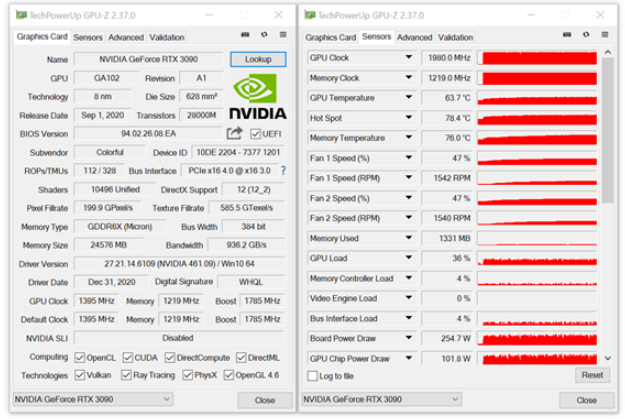
Task: Open hamburger menu in left GPU-Z window
Action: tap(283, 35)
